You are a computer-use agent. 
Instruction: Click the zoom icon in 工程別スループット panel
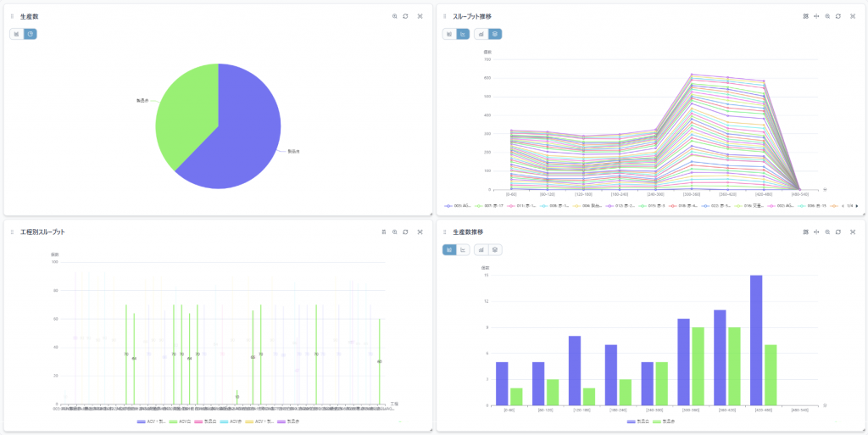395,232
